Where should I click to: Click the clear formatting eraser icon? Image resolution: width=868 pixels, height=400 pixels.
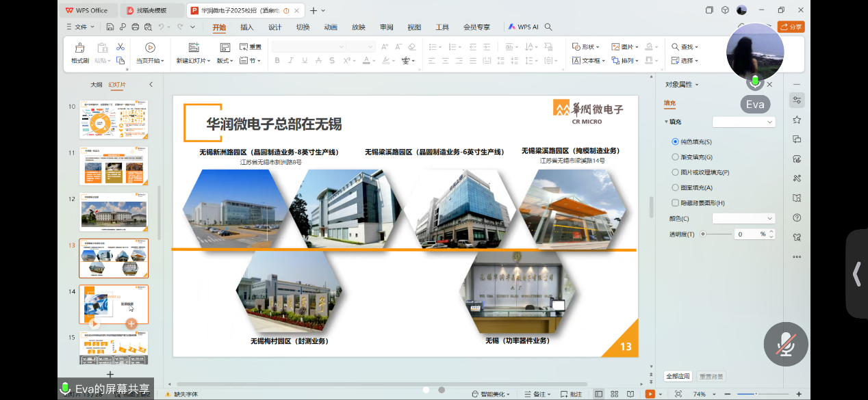[x=411, y=46]
